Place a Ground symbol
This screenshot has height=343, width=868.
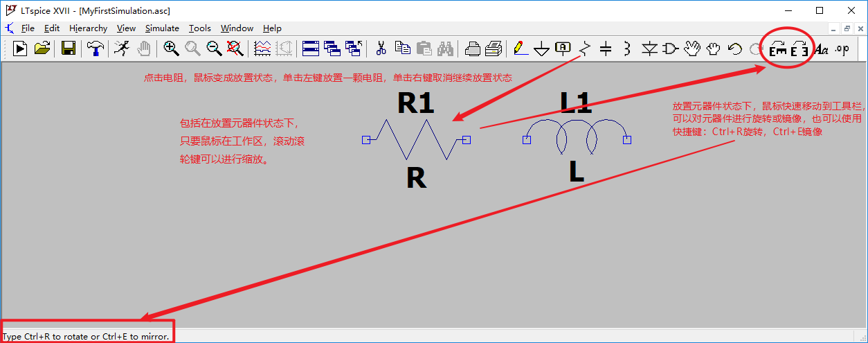(x=542, y=49)
